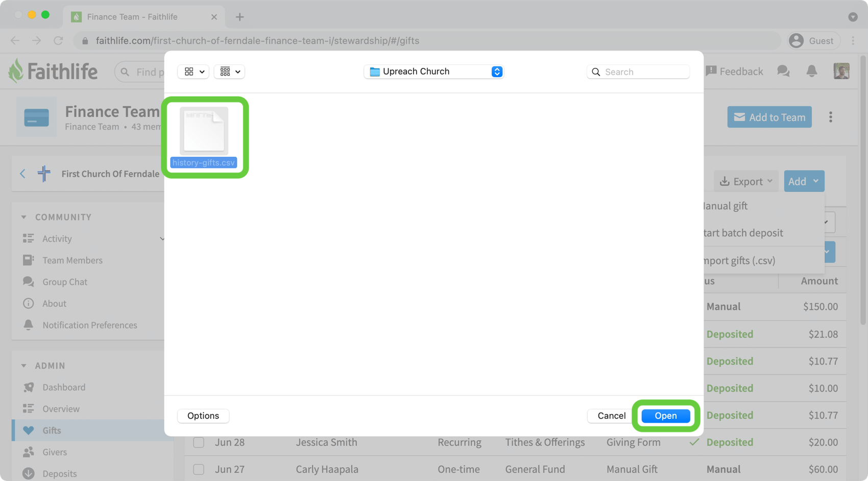Screen dimensions: 868x481
Task: Click the file dialog Search field
Action: click(638, 71)
